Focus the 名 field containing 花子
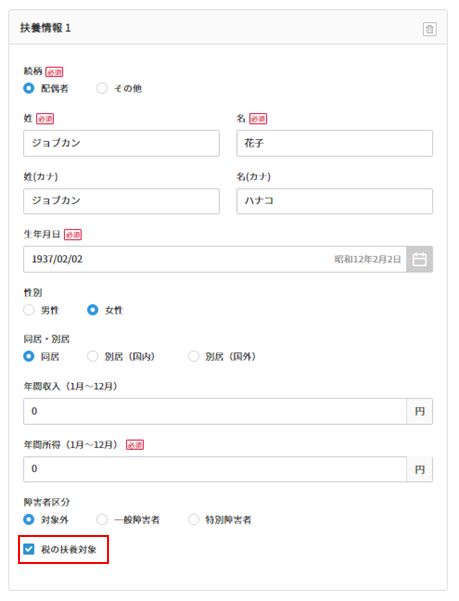The width and height of the screenshot is (459, 601). point(334,143)
